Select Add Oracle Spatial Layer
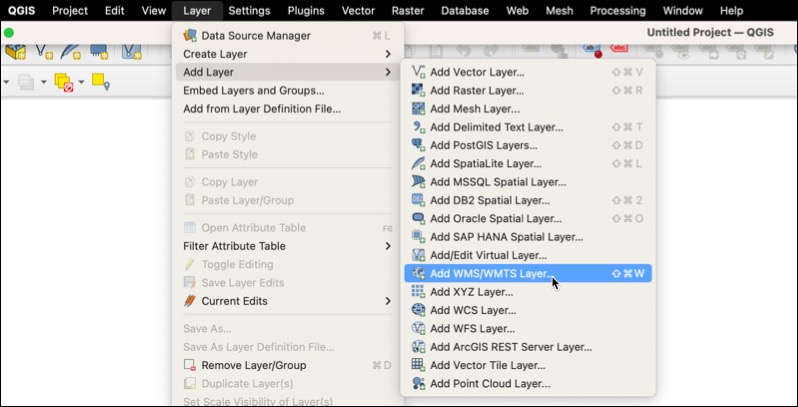The height and width of the screenshot is (407, 798). pyautogui.click(x=528, y=219)
